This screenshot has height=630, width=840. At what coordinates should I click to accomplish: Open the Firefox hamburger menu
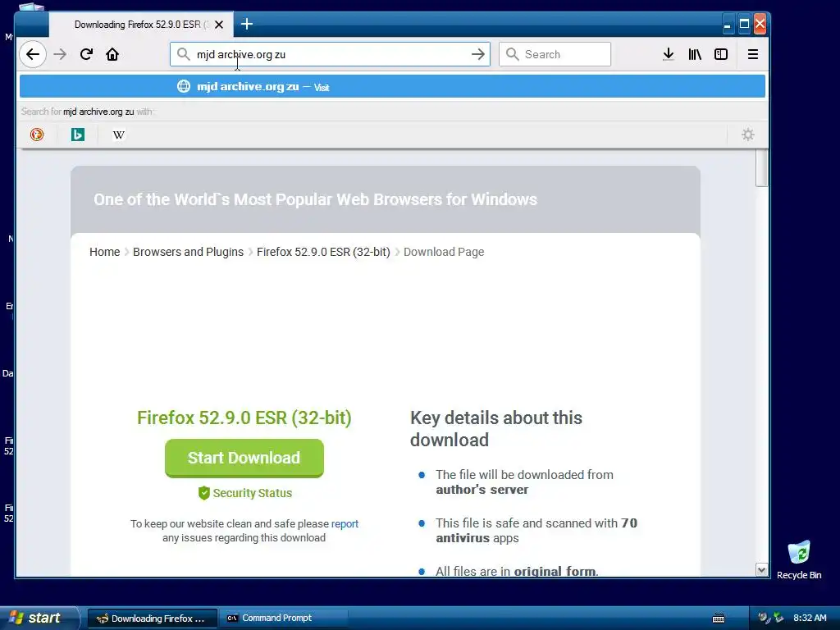tap(753, 54)
